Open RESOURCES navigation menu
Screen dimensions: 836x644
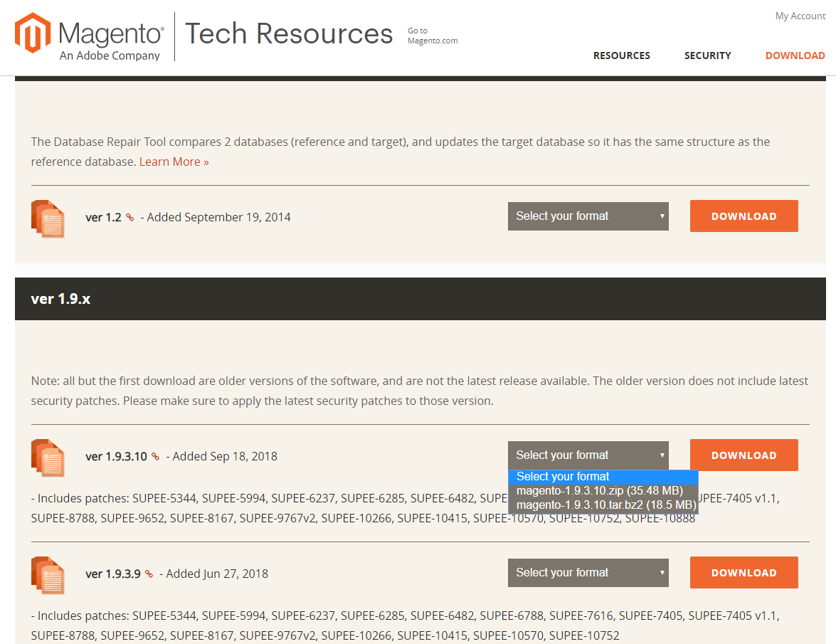pyautogui.click(x=622, y=56)
